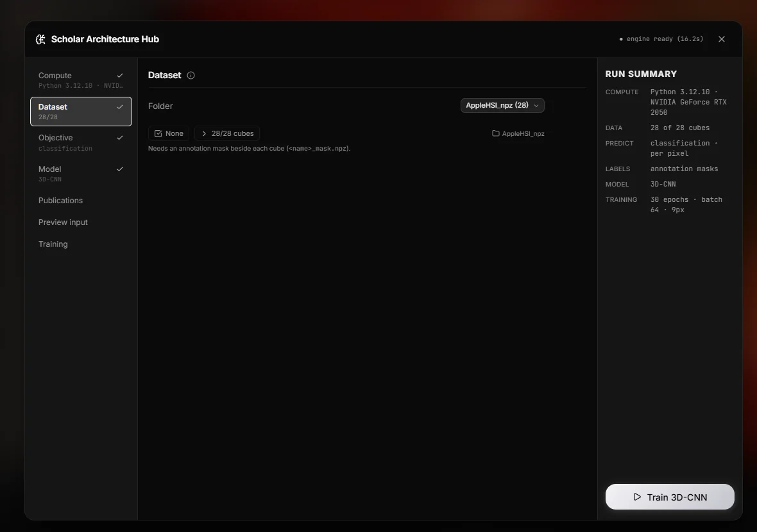Open the Dataset info icon

(x=191, y=75)
